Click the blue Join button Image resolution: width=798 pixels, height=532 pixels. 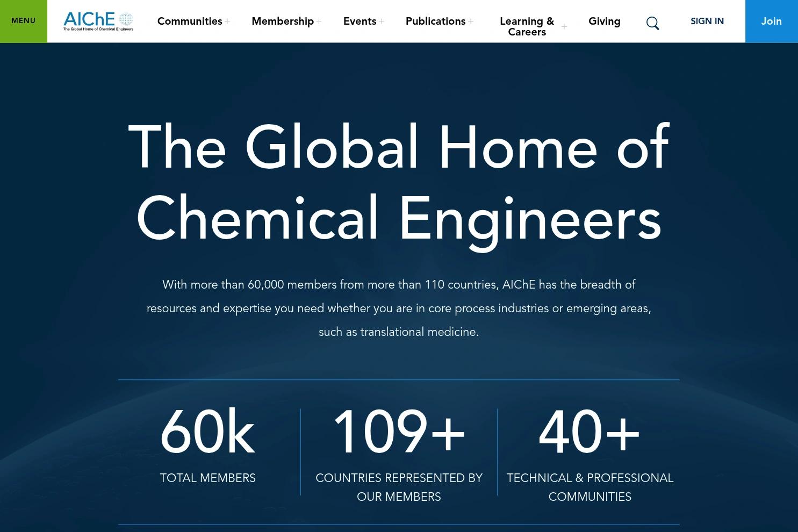click(771, 21)
